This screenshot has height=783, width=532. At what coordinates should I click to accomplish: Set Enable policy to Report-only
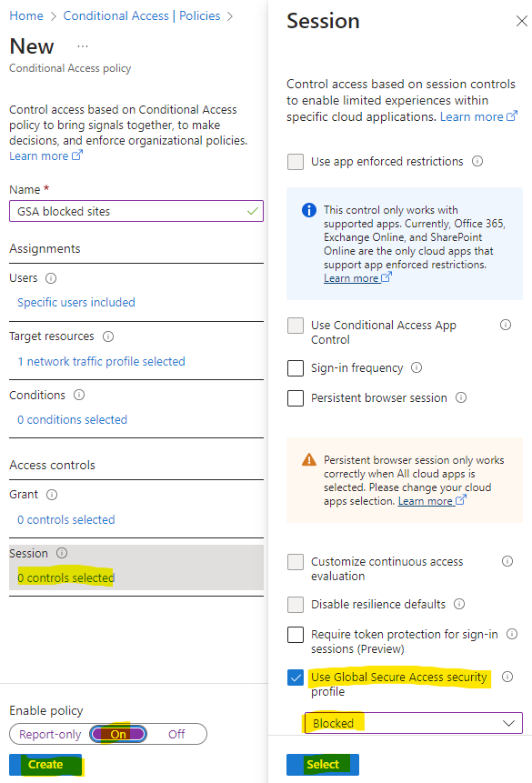point(50,735)
